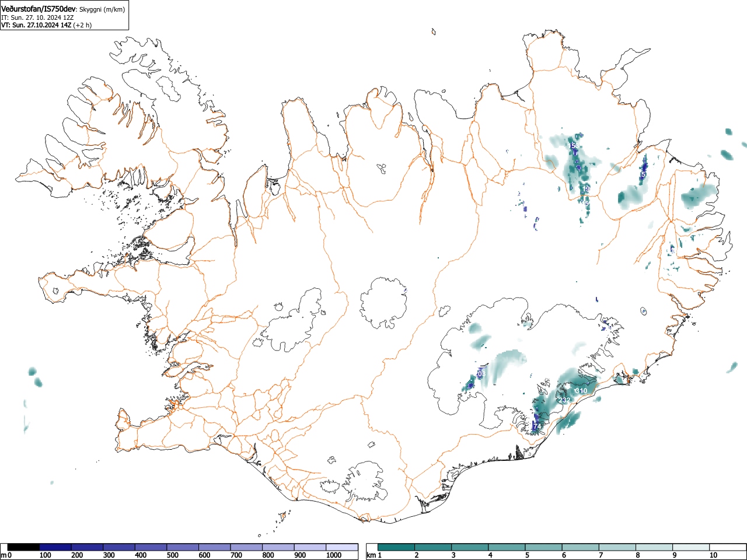Click the '1000' tick label on metre scale

(x=334, y=555)
